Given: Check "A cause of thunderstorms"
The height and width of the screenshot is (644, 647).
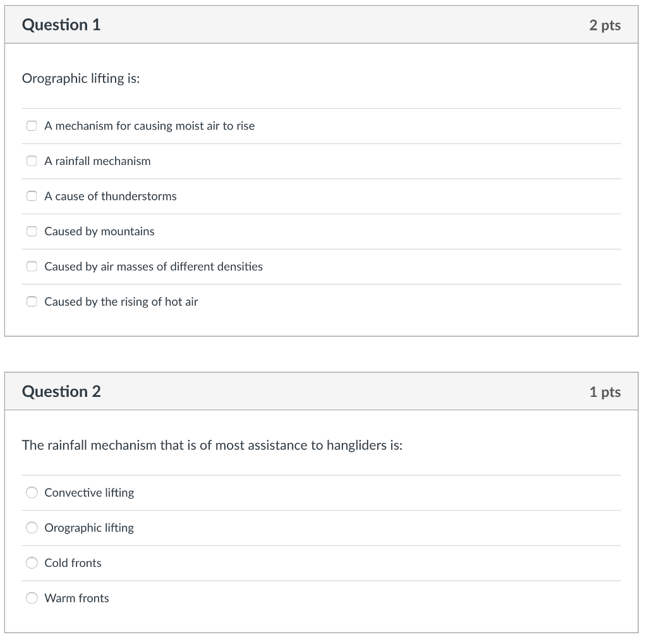Looking at the screenshot, I should pos(32,196).
